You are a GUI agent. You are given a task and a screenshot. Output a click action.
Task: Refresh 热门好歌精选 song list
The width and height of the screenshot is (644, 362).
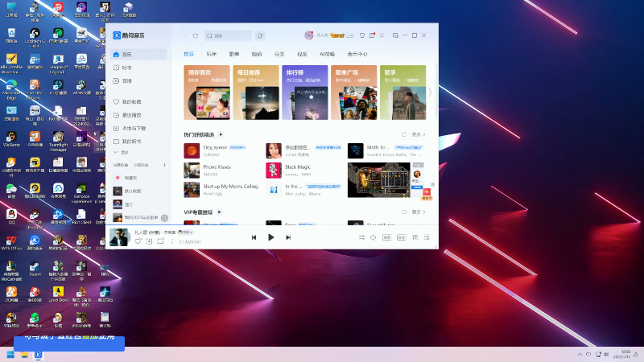click(x=404, y=134)
